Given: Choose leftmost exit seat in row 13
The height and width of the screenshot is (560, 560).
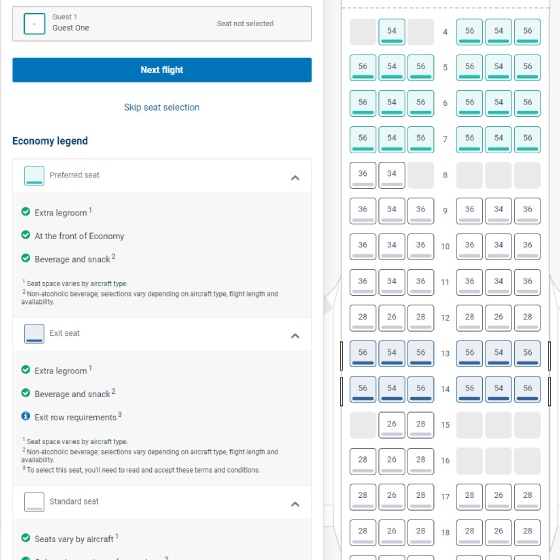Looking at the screenshot, I should coord(363,354).
